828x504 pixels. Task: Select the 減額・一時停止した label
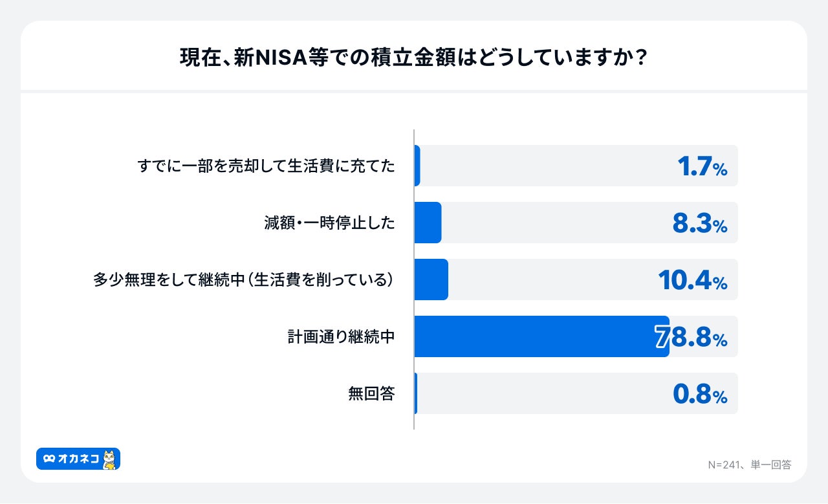[329, 223]
